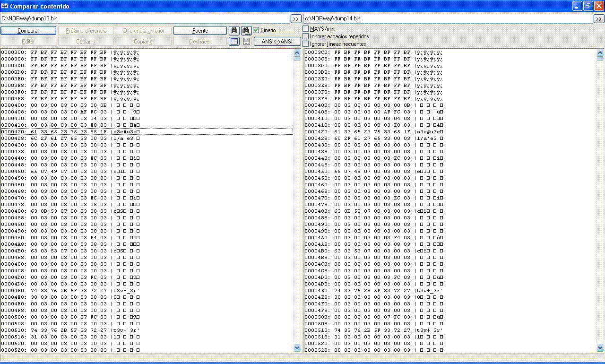Uncheck the Binario checkbox
The height and width of the screenshot is (364, 605).
pyautogui.click(x=256, y=30)
